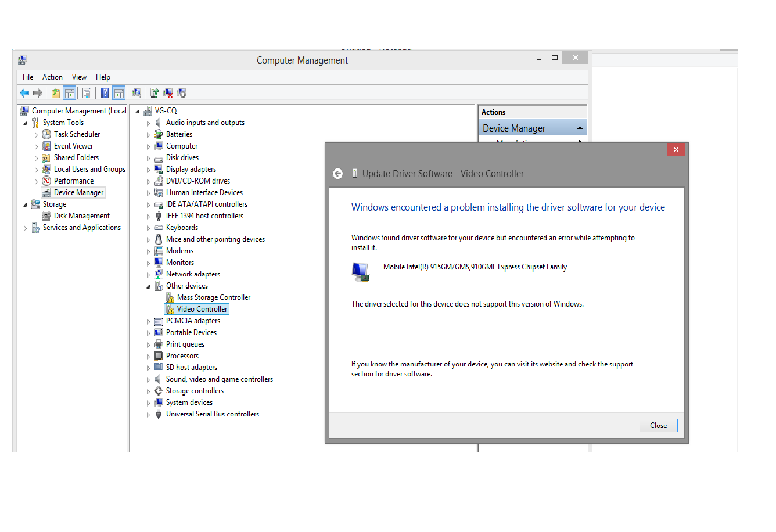The width and height of the screenshot is (776, 532).
Task: Click the Up one level folder icon
Action: click(x=56, y=93)
